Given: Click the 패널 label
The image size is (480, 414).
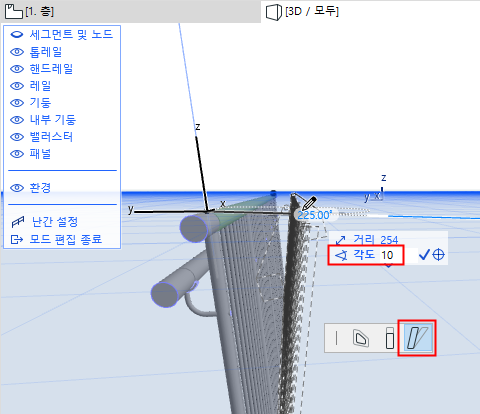Looking at the screenshot, I should pos(40,154).
